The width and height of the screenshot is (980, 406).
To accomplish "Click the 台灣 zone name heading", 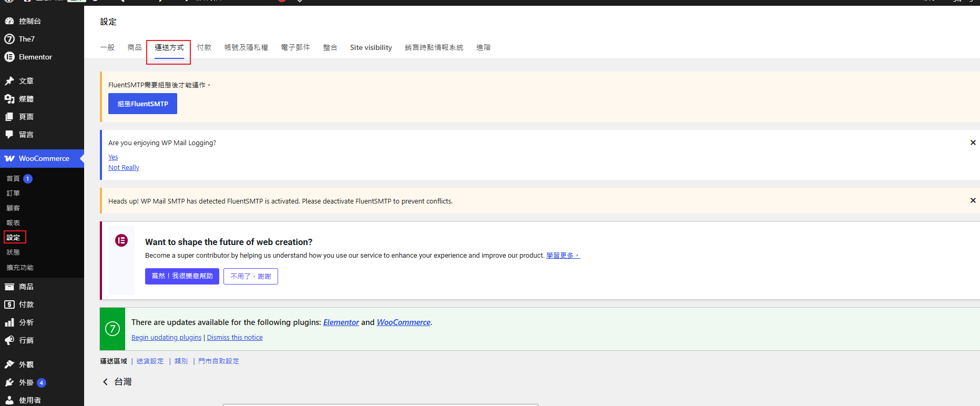I will (123, 382).
